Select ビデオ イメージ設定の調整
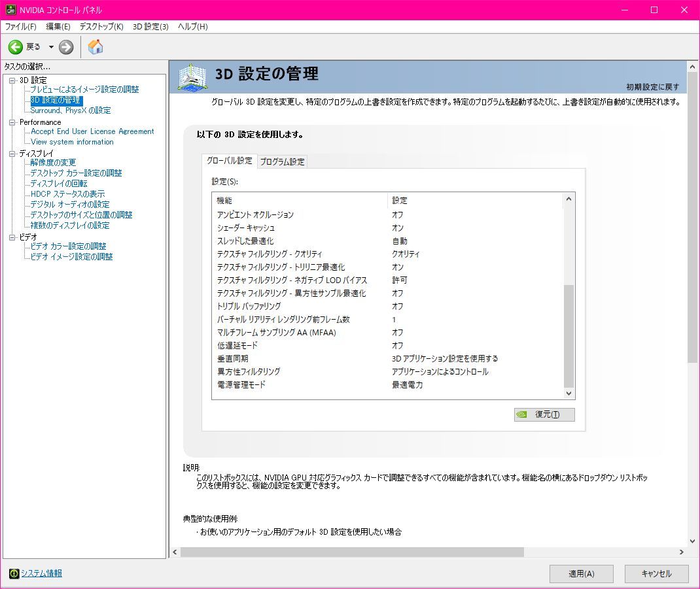Viewport: 700px width, 589px height. [71, 256]
